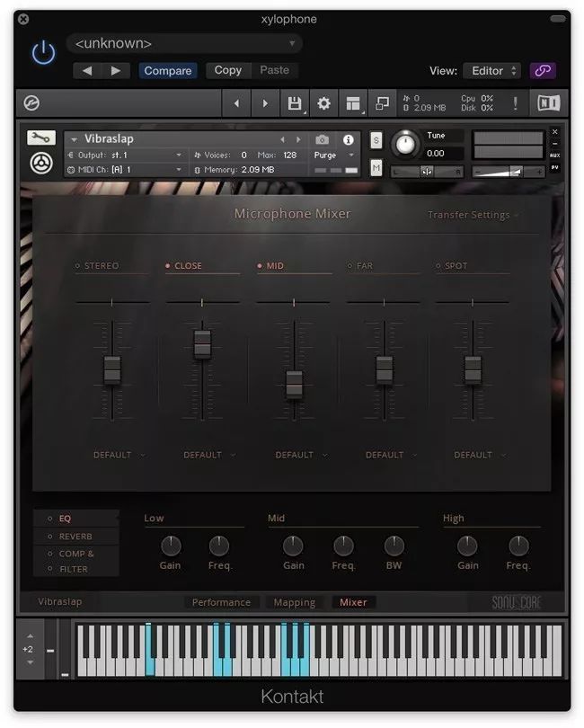
Task: Click the purple link icon
Action: tap(543, 71)
